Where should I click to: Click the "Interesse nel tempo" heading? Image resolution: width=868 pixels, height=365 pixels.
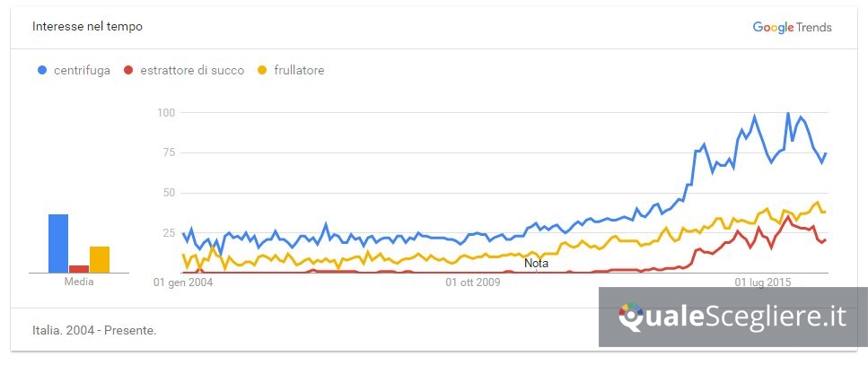click(87, 27)
